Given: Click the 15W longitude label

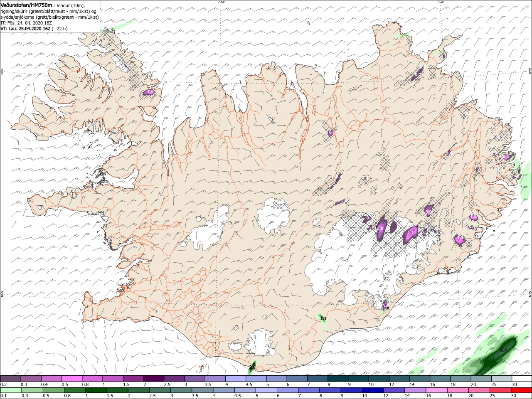Looking at the screenshot, I should coord(440,2).
